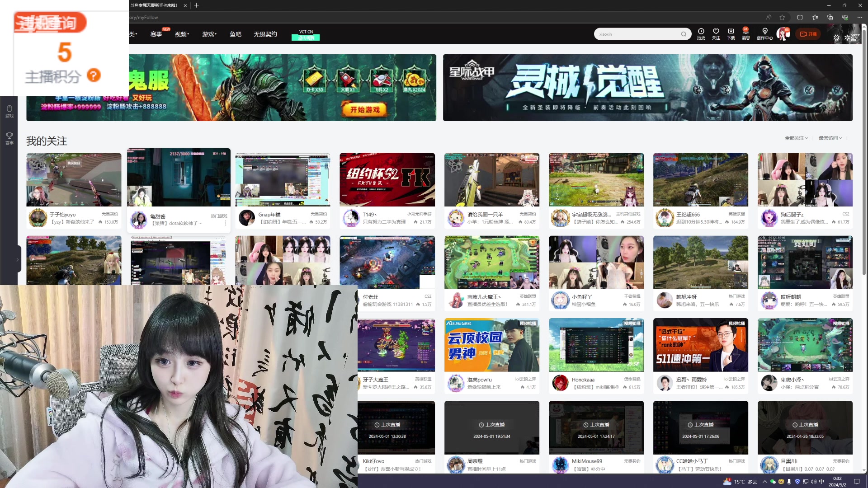Open the 赛事 navigation tab
868x488 pixels.
pos(156,34)
